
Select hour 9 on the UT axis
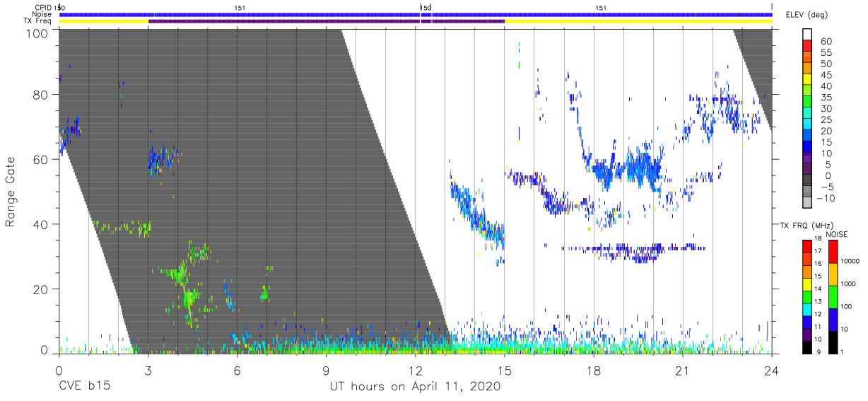tap(327, 371)
